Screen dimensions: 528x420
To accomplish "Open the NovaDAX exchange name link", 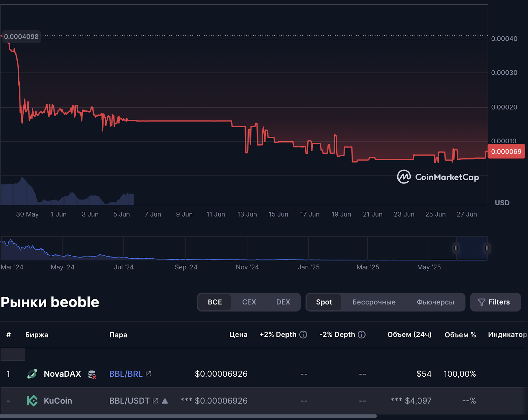I will (x=62, y=374).
